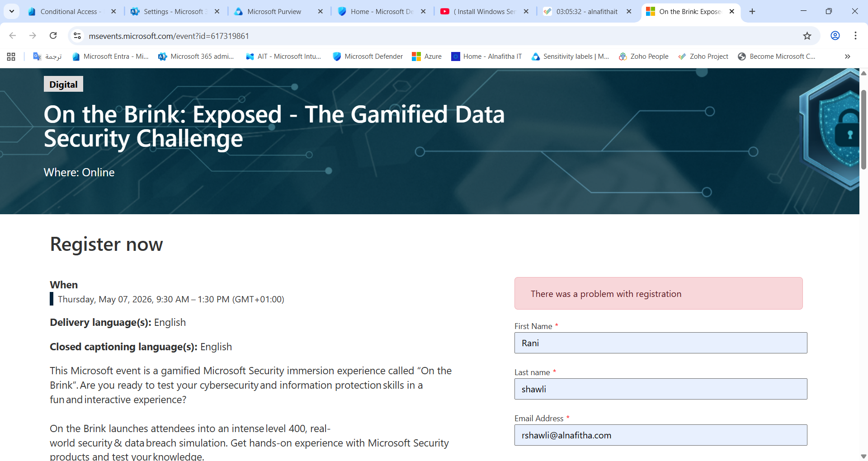Switch to the Settings - Microsoft tab

tap(174, 11)
